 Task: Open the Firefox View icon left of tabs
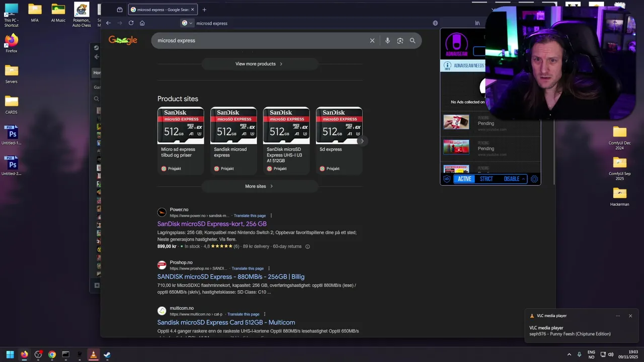[120, 10]
